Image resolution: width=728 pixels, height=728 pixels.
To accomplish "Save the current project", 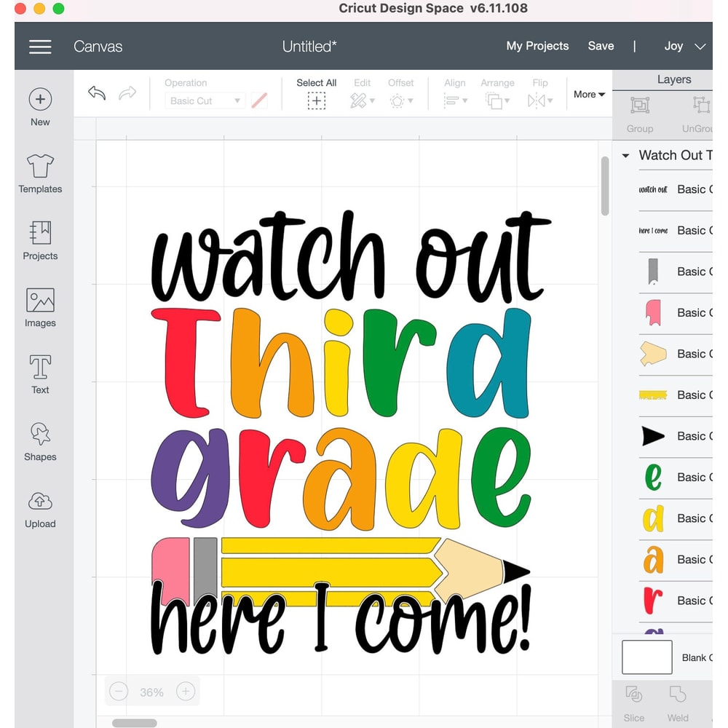I will pos(601,46).
